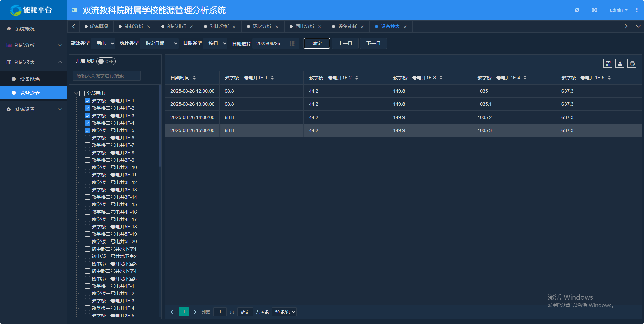Click the sidebar collapse hamburger icon
Screen dimensions: 644x324
point(74,10)
